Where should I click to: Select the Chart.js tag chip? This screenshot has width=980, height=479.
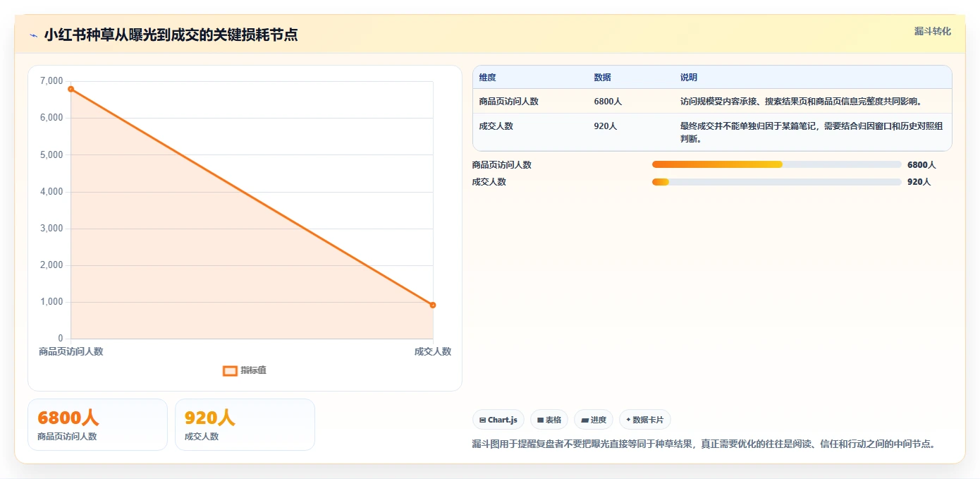coord(498,420)
